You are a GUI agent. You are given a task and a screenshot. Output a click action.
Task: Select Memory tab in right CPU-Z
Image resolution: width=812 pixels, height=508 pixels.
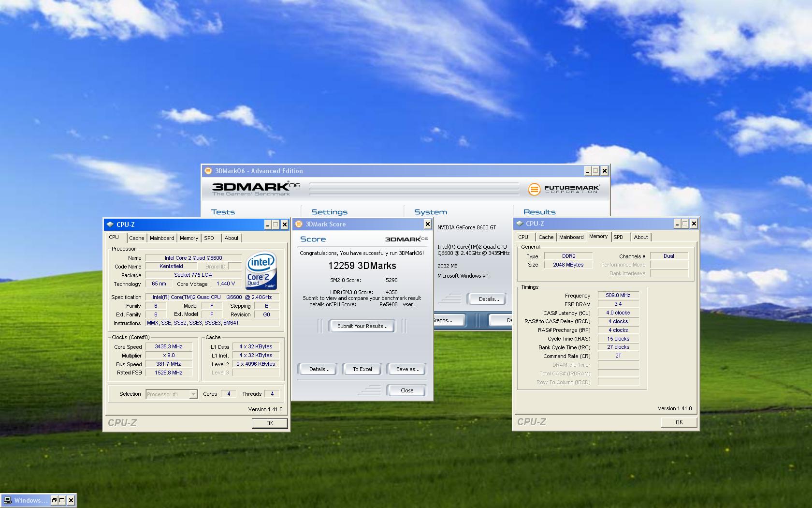[x=598, y=236]
